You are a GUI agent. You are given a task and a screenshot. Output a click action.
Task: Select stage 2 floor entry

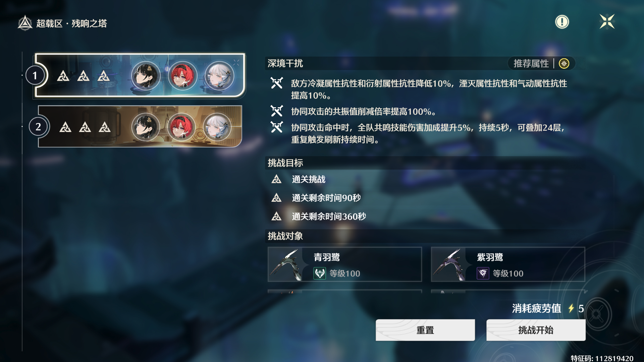coord(140,126)
